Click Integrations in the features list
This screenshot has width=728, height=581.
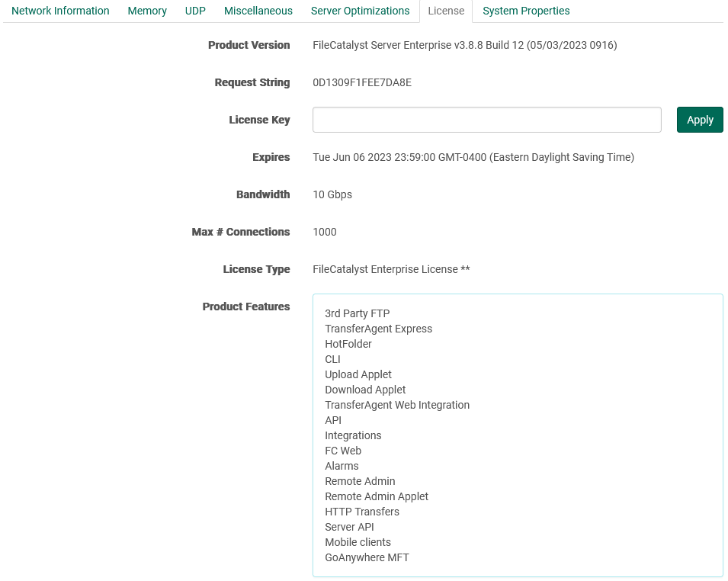353,435
